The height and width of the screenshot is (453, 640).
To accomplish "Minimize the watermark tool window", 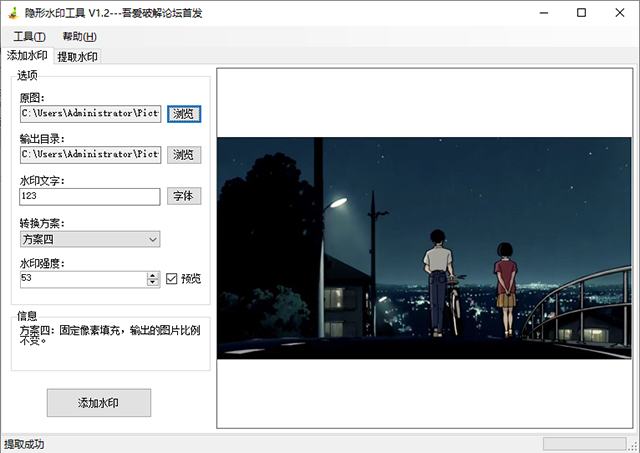I will 544,13.
